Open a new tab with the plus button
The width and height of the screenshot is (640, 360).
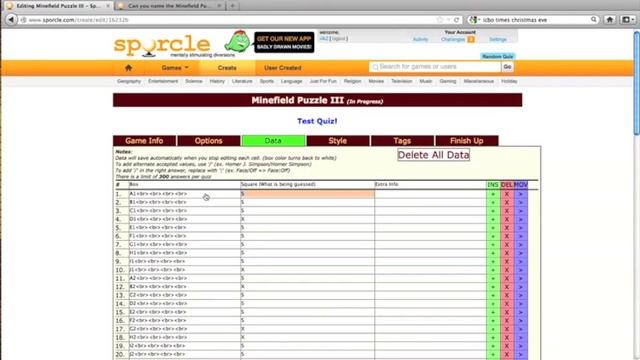click(233, 6)
